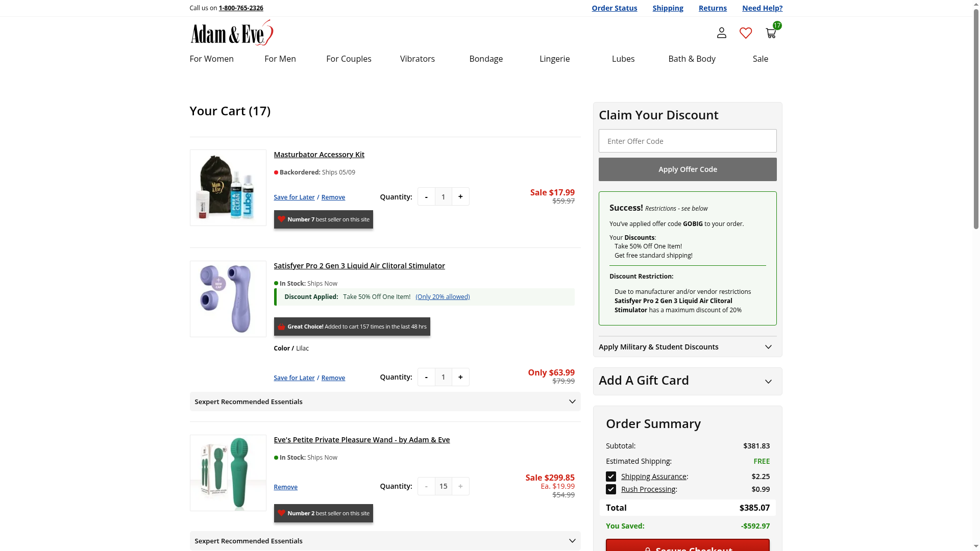Image resolution: width=980 pixels, height=551 pixels.
Task: Open the Vibrators menu
Action: 417,59
